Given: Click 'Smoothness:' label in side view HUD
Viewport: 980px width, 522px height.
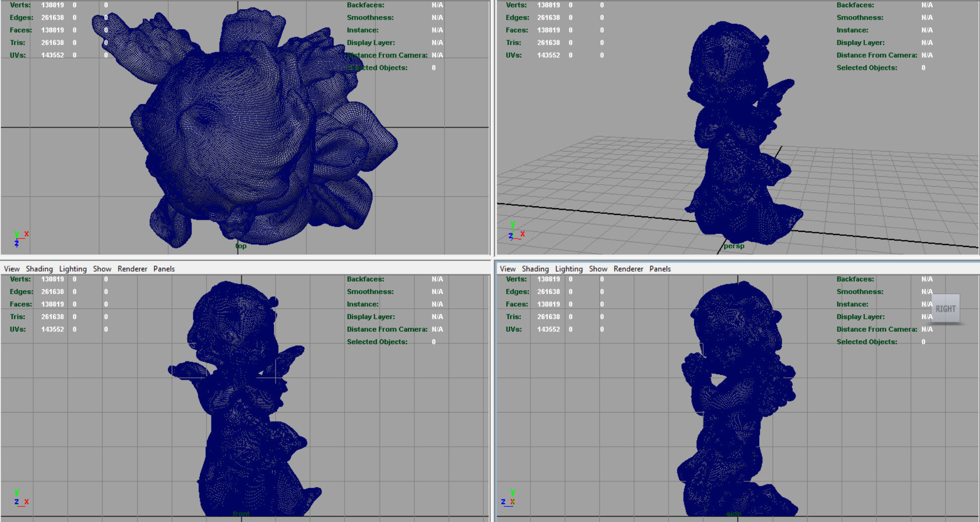Looking at the screenshot, I should [860, 292].
